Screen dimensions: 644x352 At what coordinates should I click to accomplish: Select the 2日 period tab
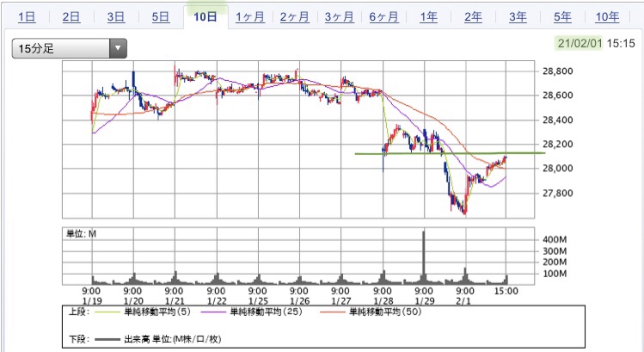71,17
